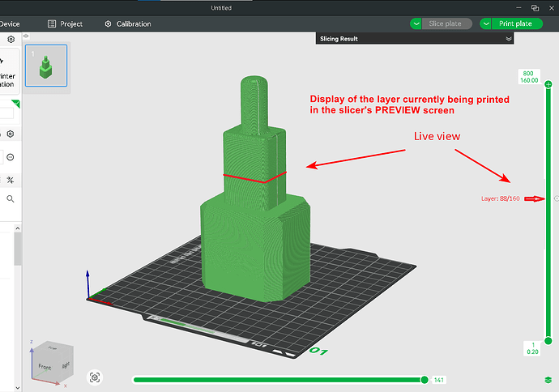Click the horizontal move slider handle
This screenshot has height=392, width=559.
[x=425, y=380]
